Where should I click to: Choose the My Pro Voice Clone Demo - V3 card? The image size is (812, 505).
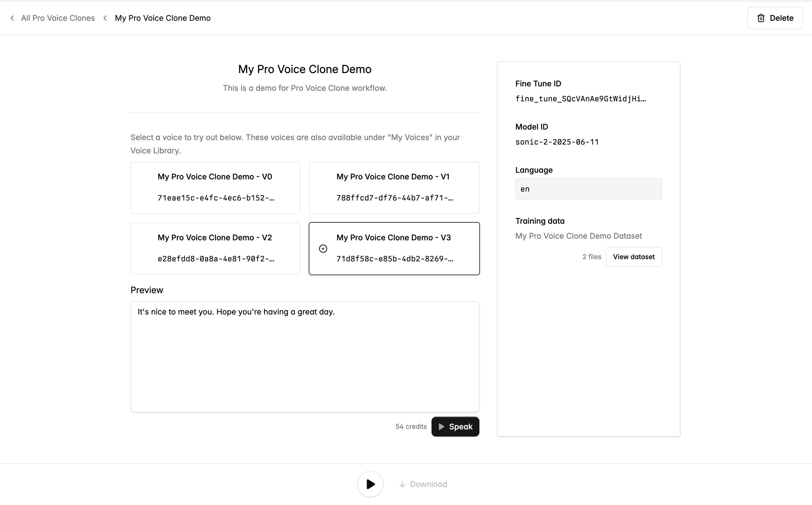tap(394, 249)
